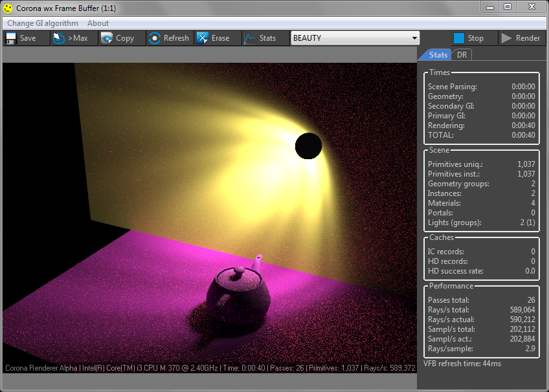
Task: Click the Lights (groups) row label
Action: click(x=454, y=223)
